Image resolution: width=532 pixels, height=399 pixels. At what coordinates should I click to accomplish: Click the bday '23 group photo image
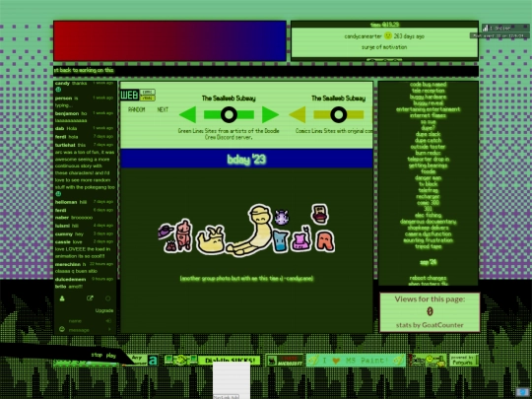(246, 230)
